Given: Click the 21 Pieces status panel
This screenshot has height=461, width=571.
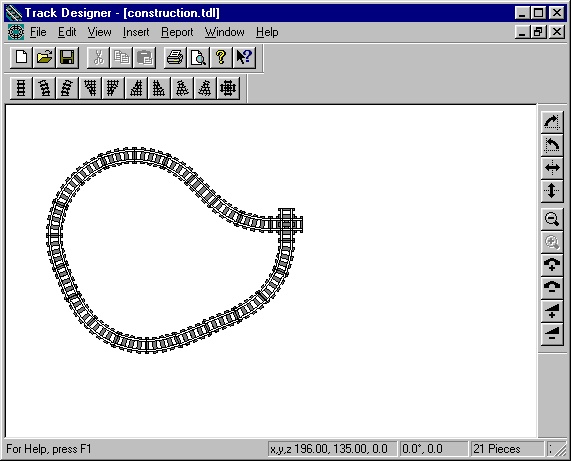Looking at the screenshot, I should (507, 449).
